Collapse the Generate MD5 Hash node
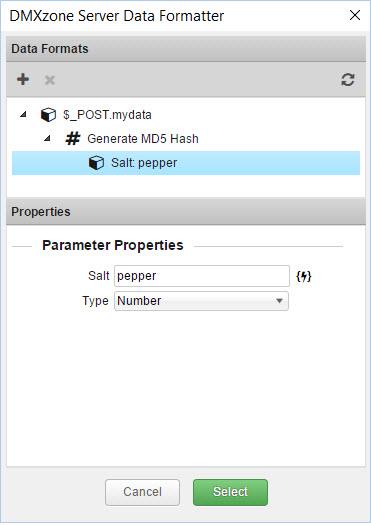The width and height of the screenshot is (371, 525). pyautogui.click(x=47, y=138)
